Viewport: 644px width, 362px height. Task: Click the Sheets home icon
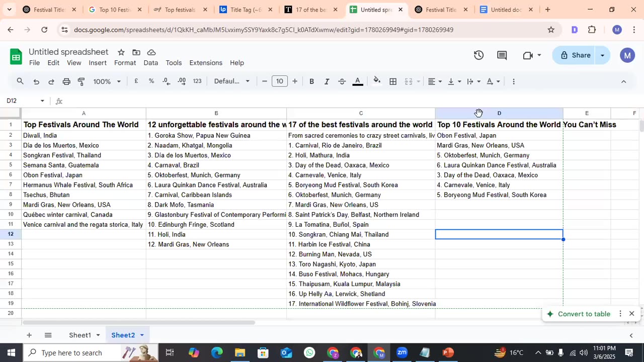tap(16, 57)
